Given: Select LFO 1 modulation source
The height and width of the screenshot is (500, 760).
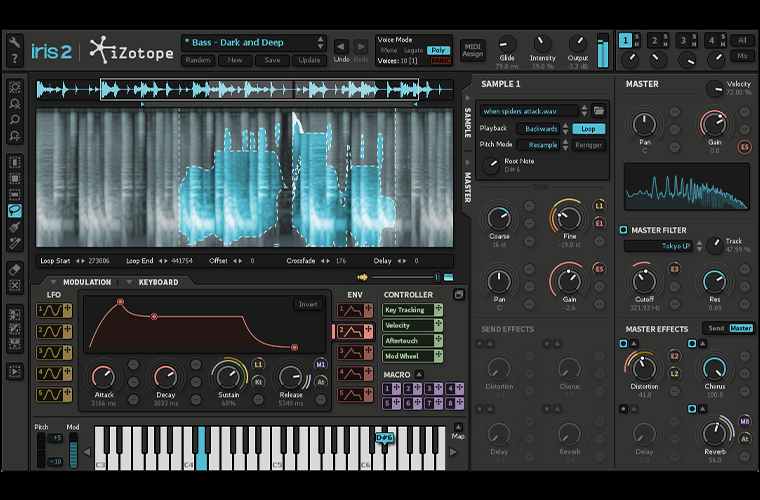Looking at the screenshot, I should [54, 310].
